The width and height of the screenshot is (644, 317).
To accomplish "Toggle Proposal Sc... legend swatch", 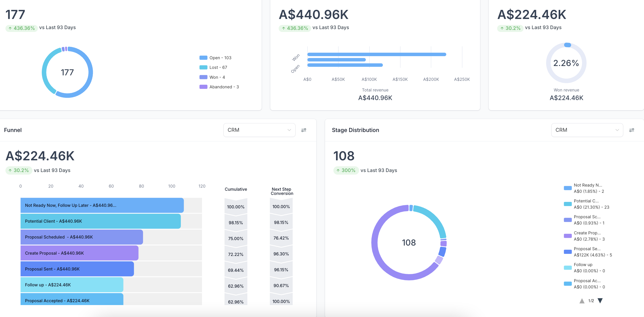I will [568, 220].
